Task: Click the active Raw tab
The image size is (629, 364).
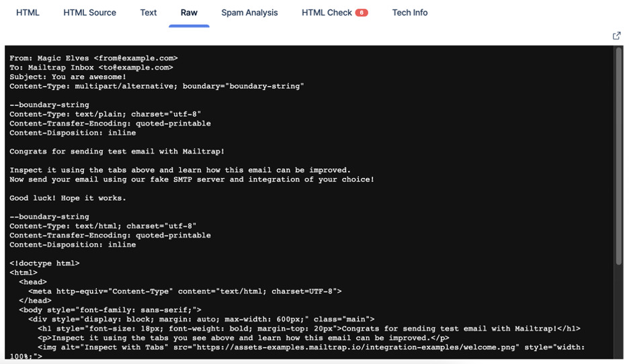Action: [x=189, y=13]
